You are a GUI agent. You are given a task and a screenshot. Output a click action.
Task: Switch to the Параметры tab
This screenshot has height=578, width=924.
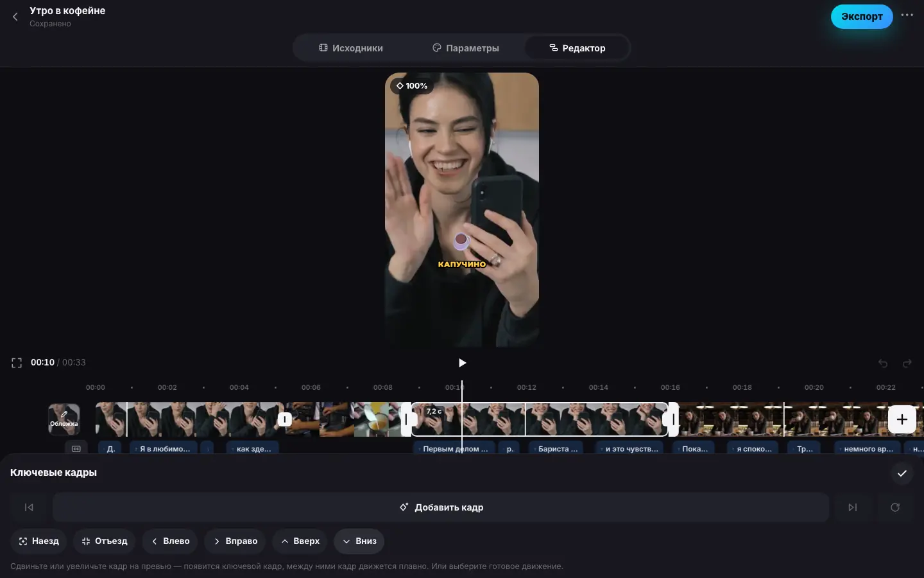coord(466,48)
